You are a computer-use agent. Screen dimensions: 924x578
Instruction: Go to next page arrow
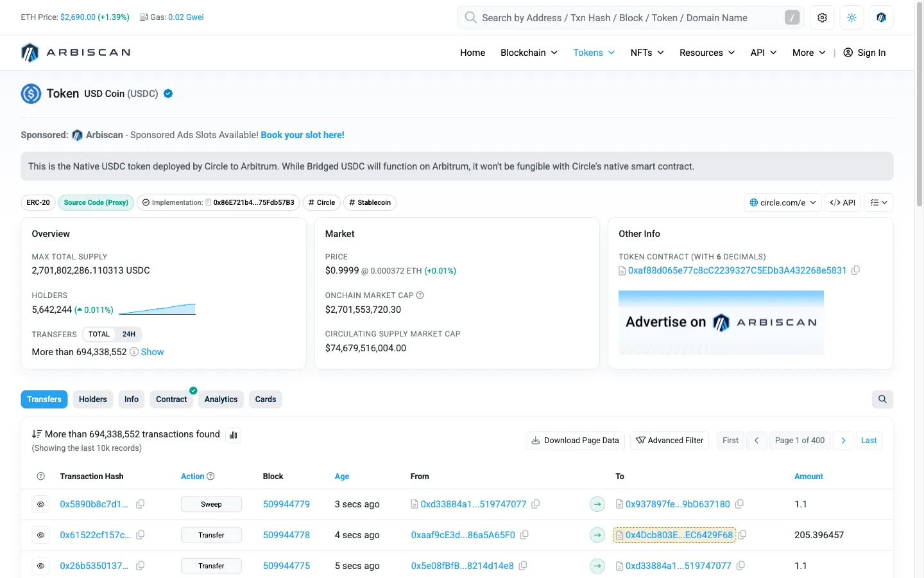point(843,441)
